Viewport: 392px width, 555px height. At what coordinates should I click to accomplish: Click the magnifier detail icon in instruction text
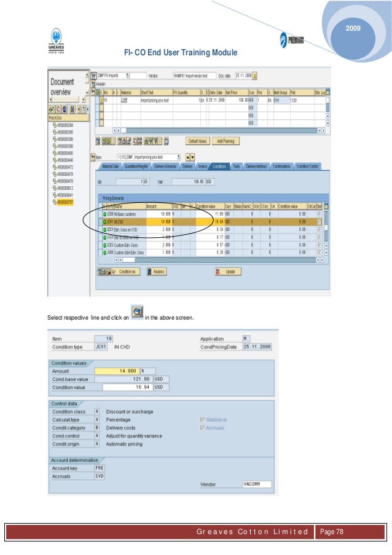pos(137,312)
